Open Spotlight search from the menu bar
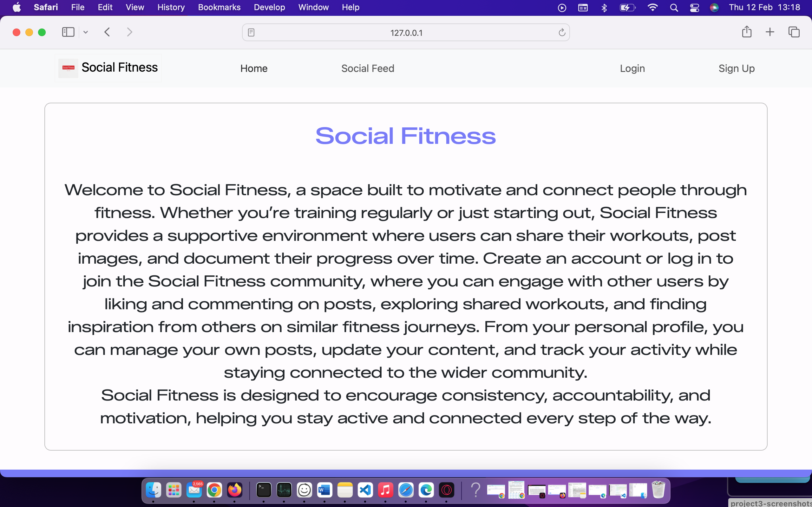 674,7
